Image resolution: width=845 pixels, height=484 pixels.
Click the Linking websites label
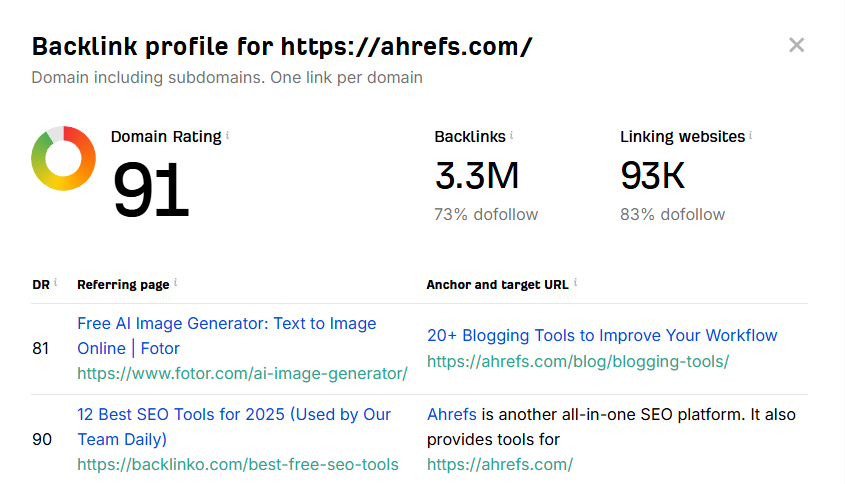point(682,137)
